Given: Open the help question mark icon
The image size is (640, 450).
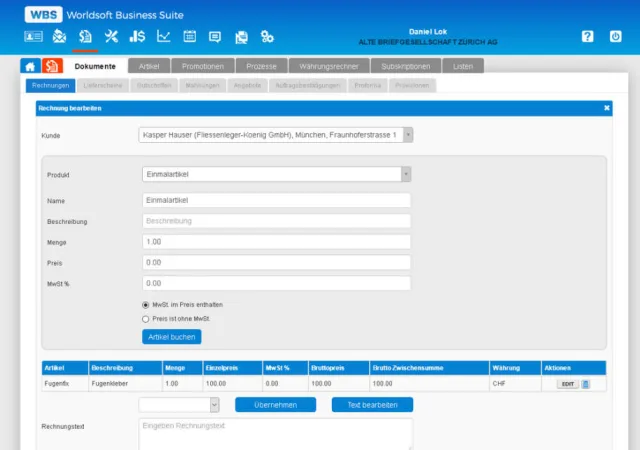Looking at the screenshot, I should click(587, 36).
